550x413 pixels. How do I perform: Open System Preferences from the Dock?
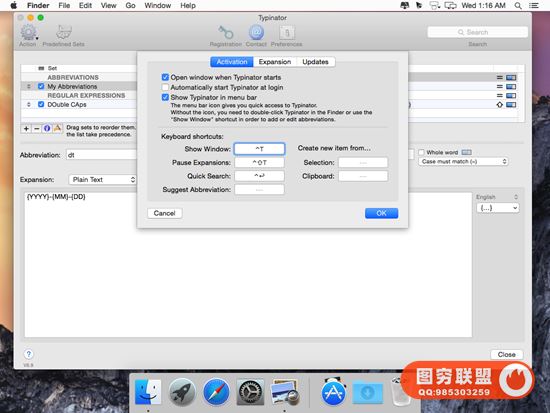pyautogui.click(x=250, y=392)
